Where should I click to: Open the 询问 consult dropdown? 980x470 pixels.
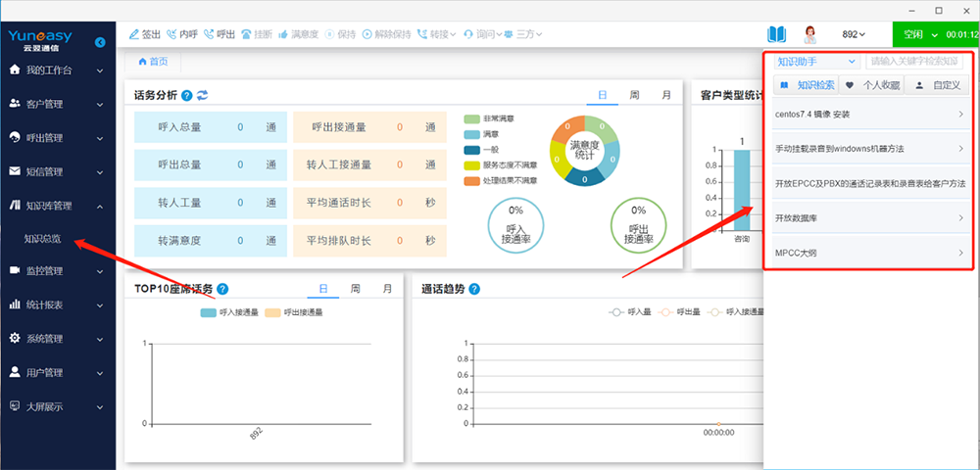pyautogui.click(x=482, y=34)
